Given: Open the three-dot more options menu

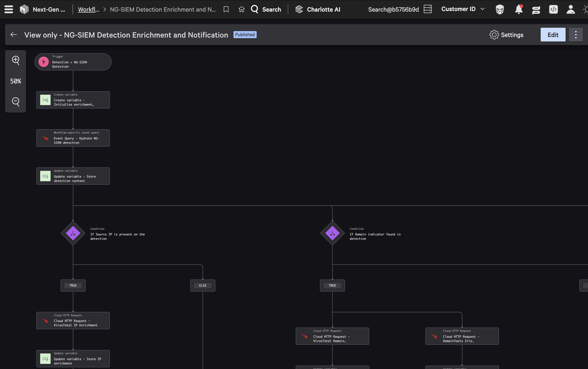Looking at the screenshot, I should (x=576, y=35).
